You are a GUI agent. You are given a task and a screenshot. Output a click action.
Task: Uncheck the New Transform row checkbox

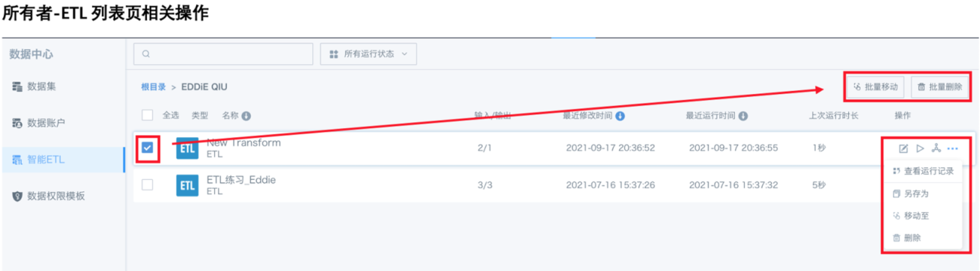tap(148, 148)
